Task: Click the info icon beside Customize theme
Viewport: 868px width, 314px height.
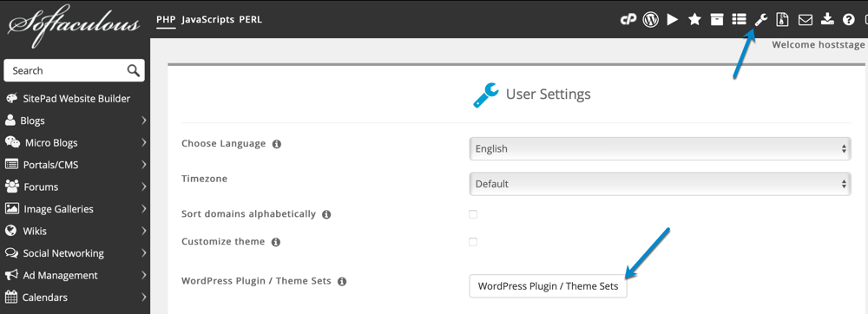Action: tap(276, 242)
